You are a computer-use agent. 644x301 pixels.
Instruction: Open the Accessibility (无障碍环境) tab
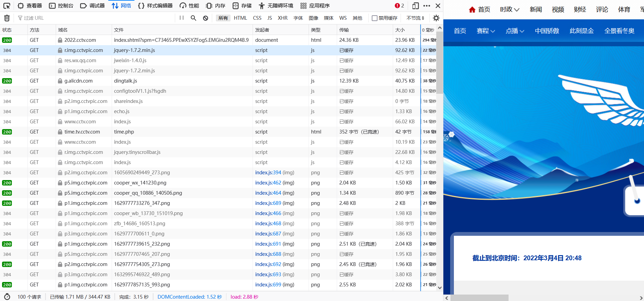276,6
